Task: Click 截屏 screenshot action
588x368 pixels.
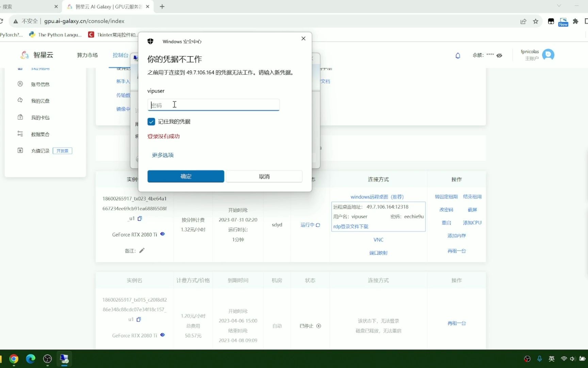Action: point(472,210)
